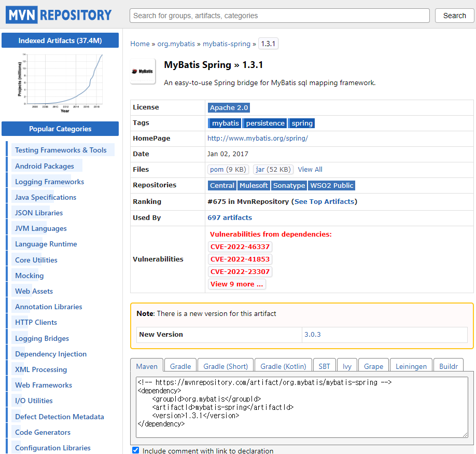Select the spring tag
This screenshot has height=454, width=476.
coord(301,123)
